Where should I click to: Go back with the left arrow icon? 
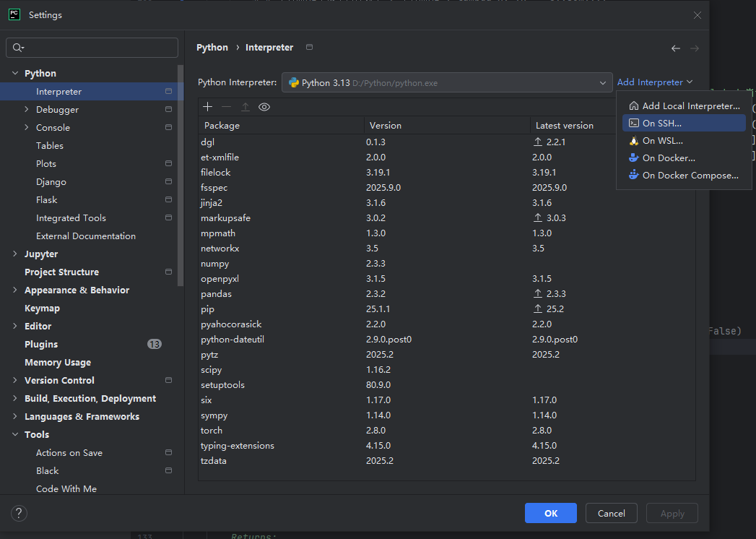pyautogui.click(x=675, y=48)
